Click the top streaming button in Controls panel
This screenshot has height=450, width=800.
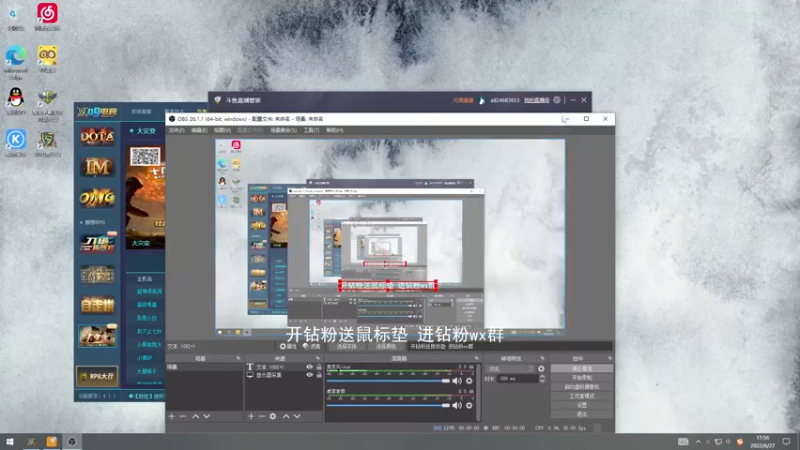pos(582,368)
